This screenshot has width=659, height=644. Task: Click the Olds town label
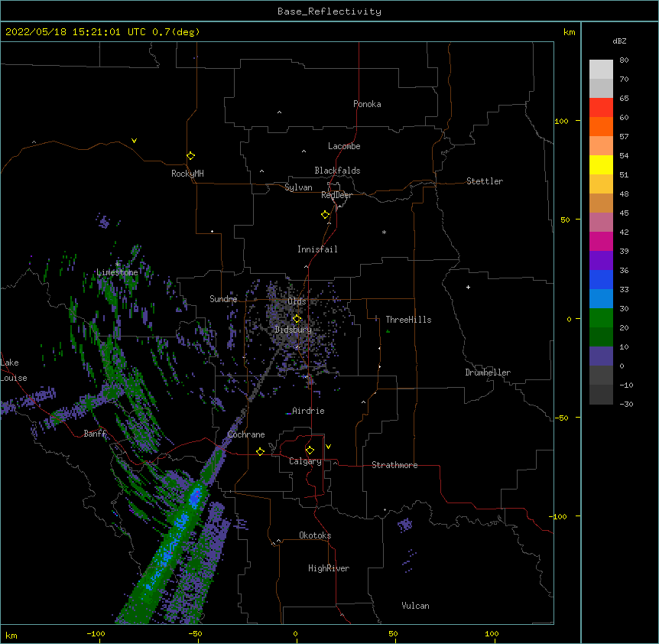[297, 301]
